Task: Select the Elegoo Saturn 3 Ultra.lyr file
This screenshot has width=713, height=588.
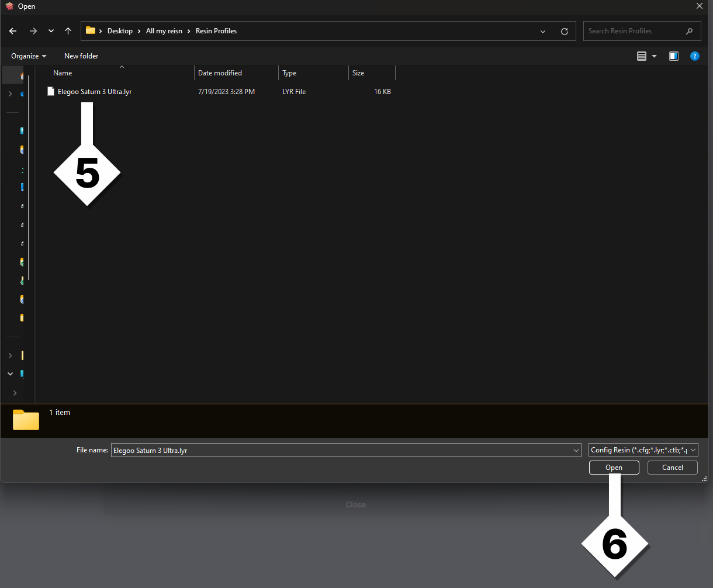Action: tap(94, 91)
